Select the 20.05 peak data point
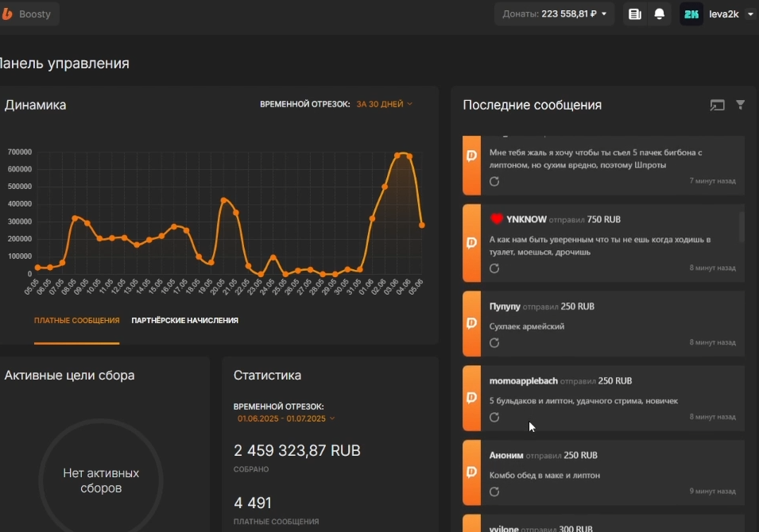Viewport: 759px width, 532px height. (x=223, y=200)
